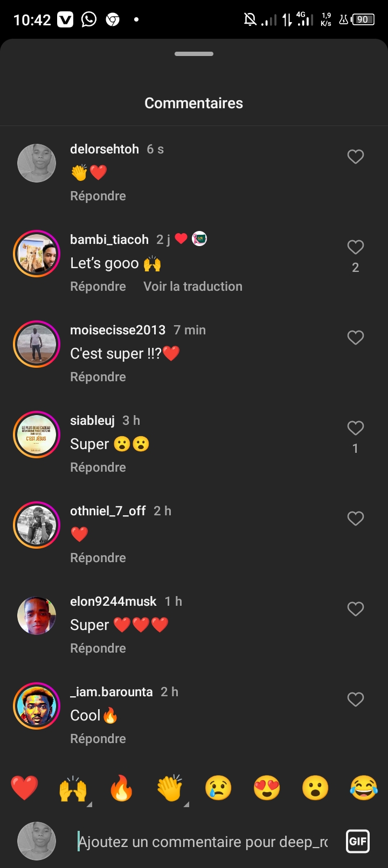388x868 pixels.
Task: Reply to othniel_7_off's comment
Action: click(x=98, y=558)
